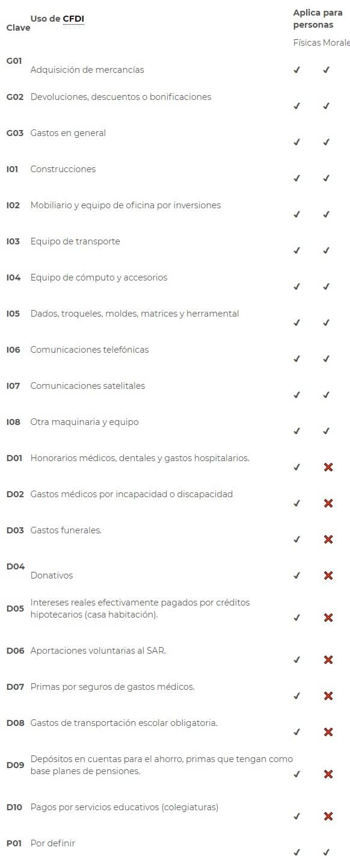
Task: Click Físicas checkmark in Equipo de transporte row
Action: [296, 250]
